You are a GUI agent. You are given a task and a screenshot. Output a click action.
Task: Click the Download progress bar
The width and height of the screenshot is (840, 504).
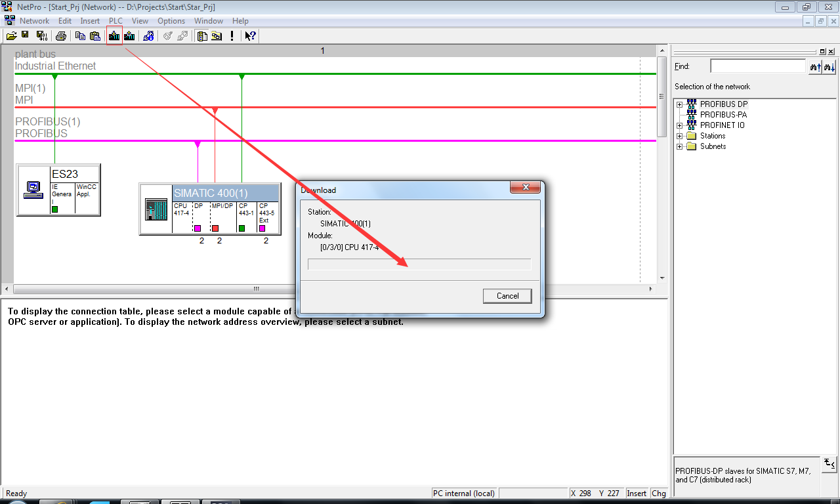pyautogui.click(x=419, y=264)
